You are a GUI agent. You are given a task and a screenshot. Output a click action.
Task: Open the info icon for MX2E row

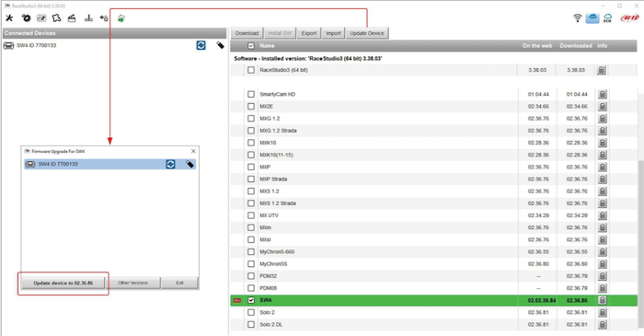tap(602, 107)
